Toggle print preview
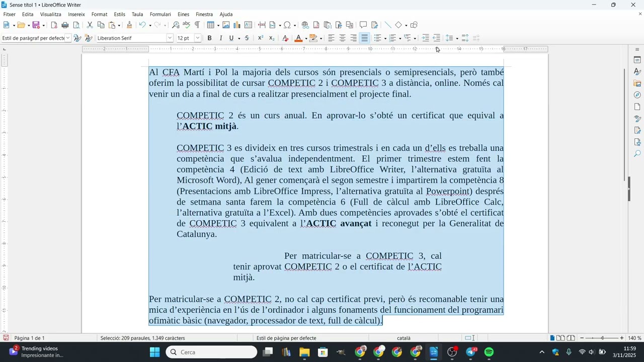 pos(76,25)
